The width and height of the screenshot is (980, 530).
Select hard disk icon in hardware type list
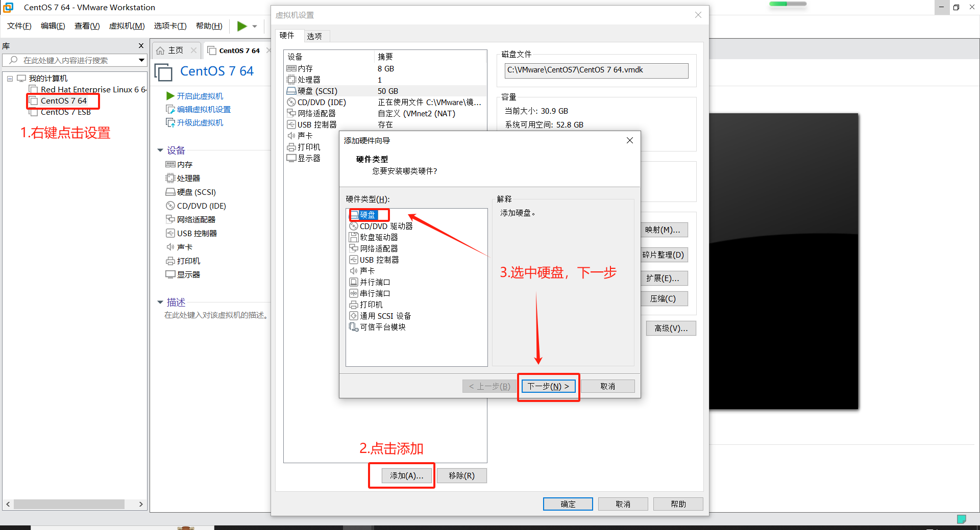tap(354, 215)
